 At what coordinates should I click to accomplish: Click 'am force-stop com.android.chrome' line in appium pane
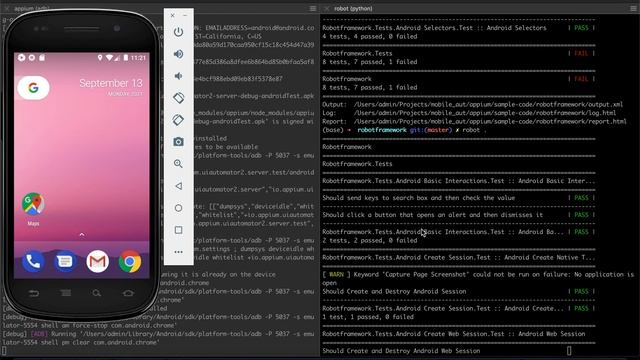(89, 326)
